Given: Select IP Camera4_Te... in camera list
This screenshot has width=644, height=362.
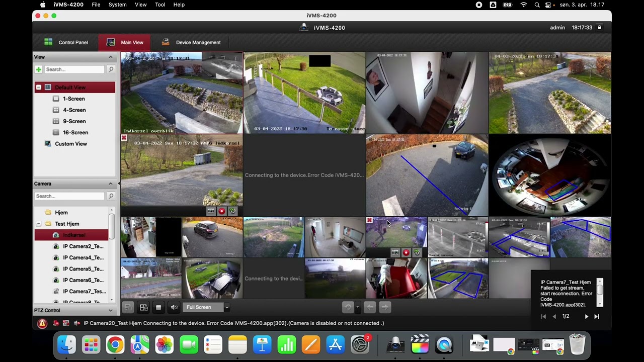Looking at the screenshot, I should [83, 258].
